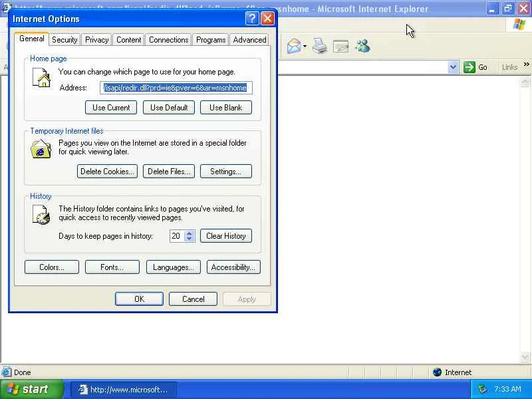Open the Fonts dialog

[x=112, y=267]
